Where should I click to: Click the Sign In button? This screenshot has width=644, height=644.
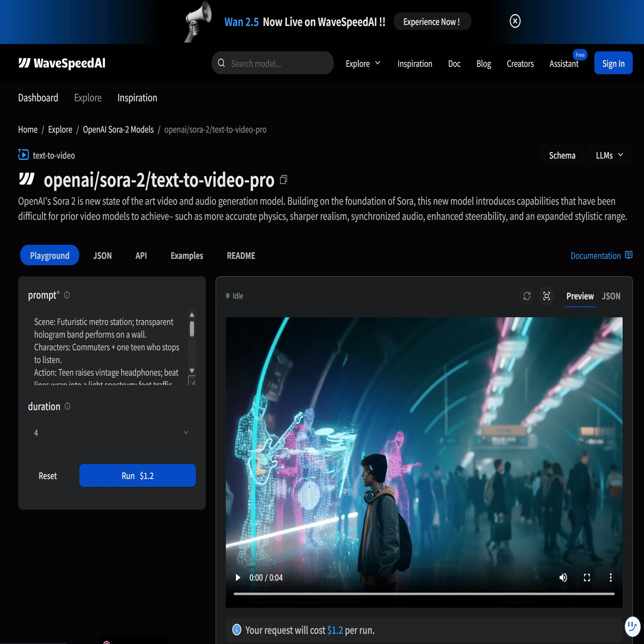613,63
